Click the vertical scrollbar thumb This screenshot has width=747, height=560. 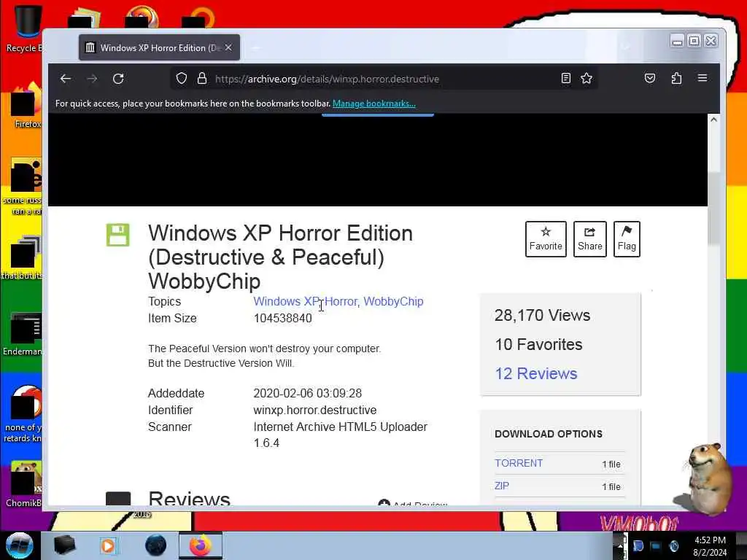click(713, 209)
